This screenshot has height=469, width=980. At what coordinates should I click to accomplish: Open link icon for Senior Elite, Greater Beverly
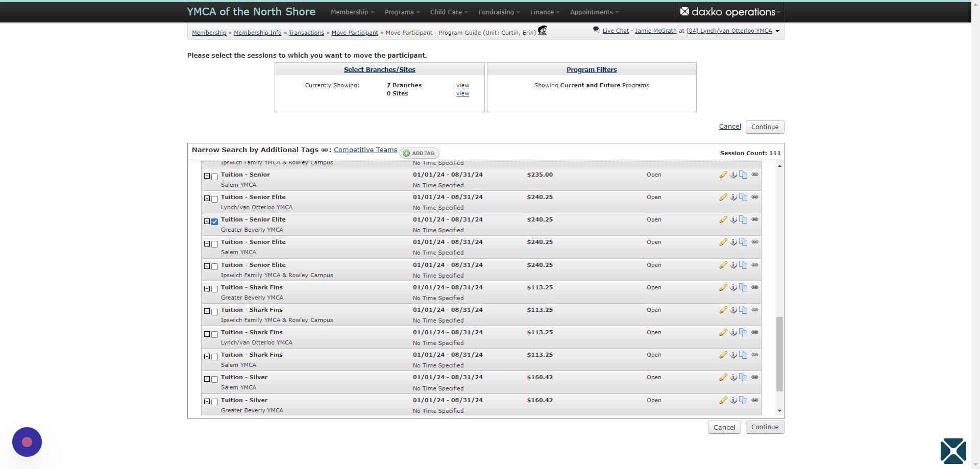755,219
